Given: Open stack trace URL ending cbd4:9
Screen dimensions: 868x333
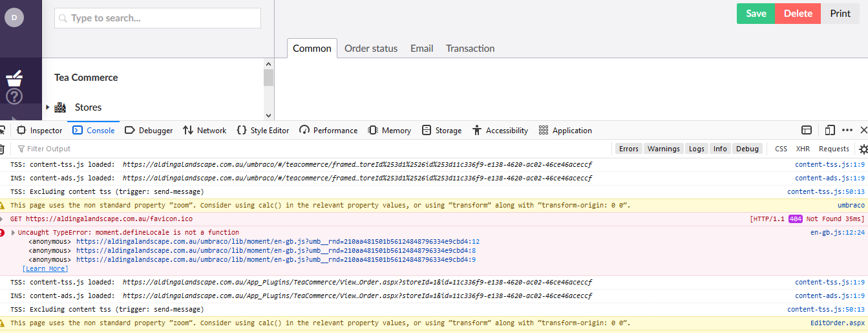Looking at the screenshot, I should click(x=276, y=260).
